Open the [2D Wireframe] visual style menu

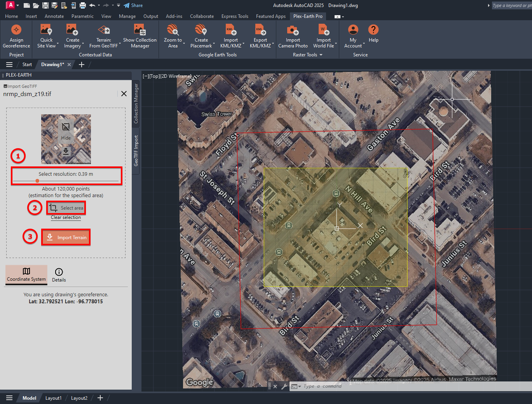(x=176, y=76)
